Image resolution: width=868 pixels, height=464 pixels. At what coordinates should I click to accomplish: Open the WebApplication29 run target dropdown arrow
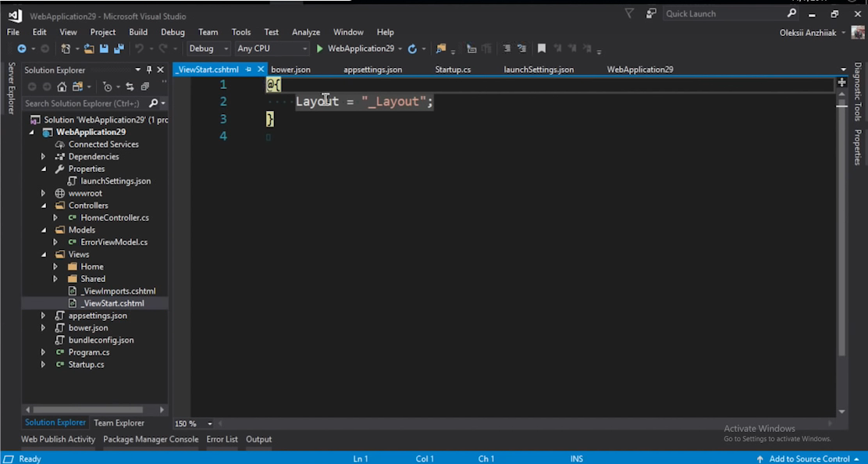click(400, 48)
